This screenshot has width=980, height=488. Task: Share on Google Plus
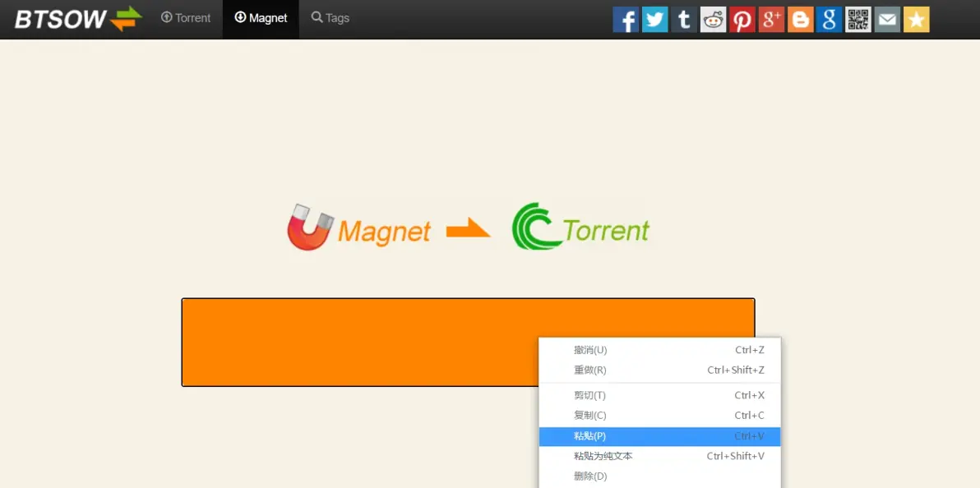click(771, 19)
